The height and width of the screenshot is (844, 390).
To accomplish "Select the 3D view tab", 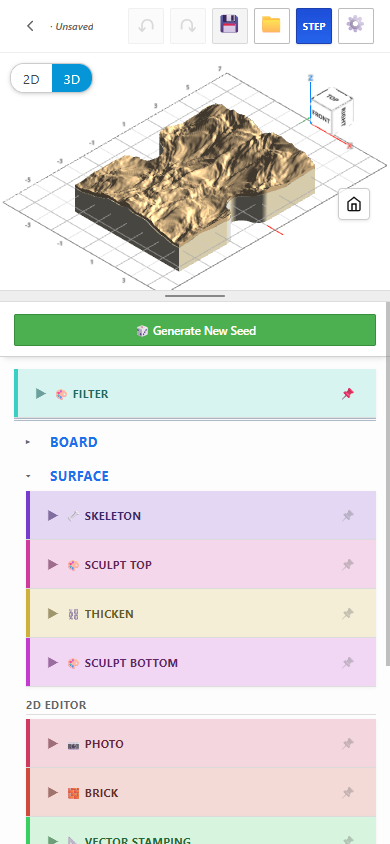I will click(x=72, y=79).
